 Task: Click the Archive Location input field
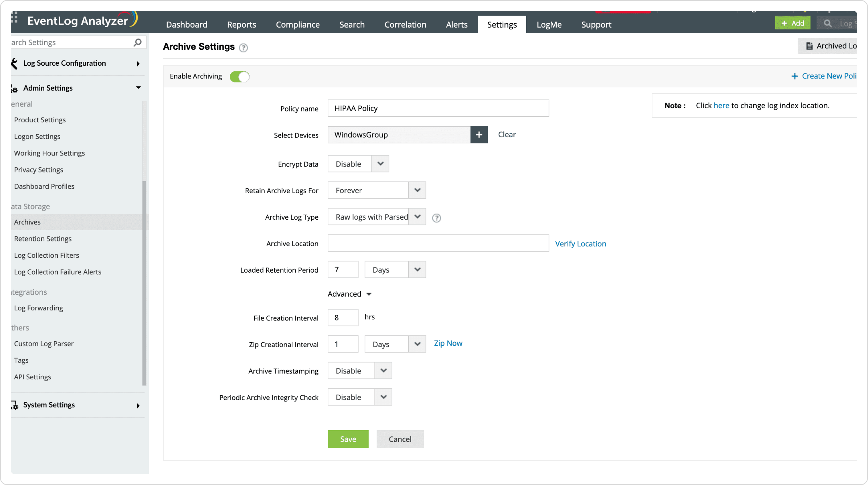tap(438, 243)
